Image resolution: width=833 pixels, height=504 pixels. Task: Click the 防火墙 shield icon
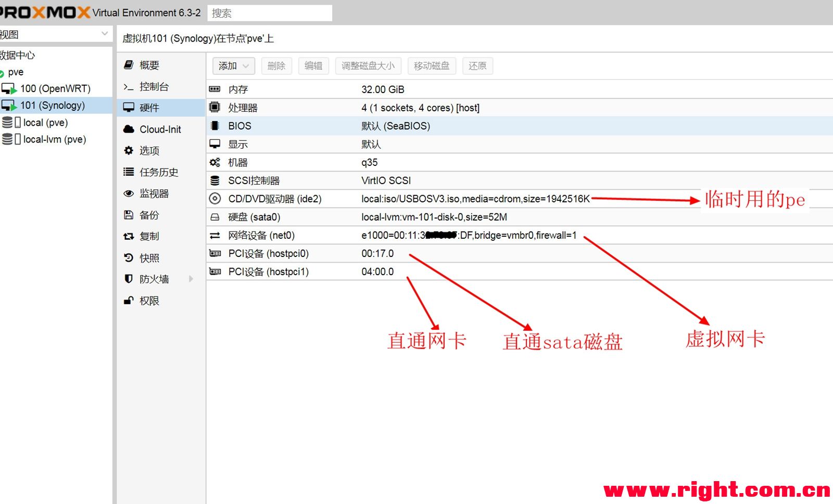[128, 279]
